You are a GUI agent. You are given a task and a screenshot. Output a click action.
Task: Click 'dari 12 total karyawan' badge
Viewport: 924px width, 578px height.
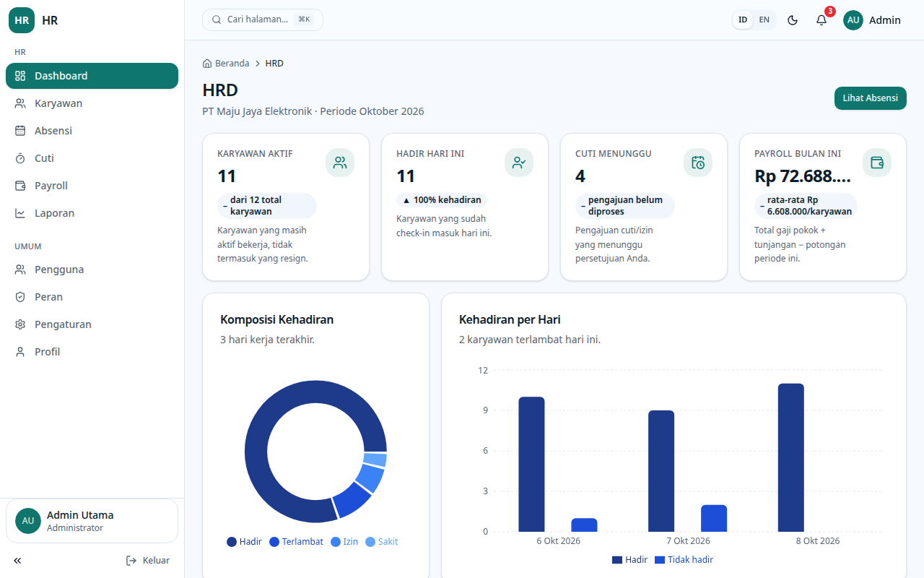267,206
